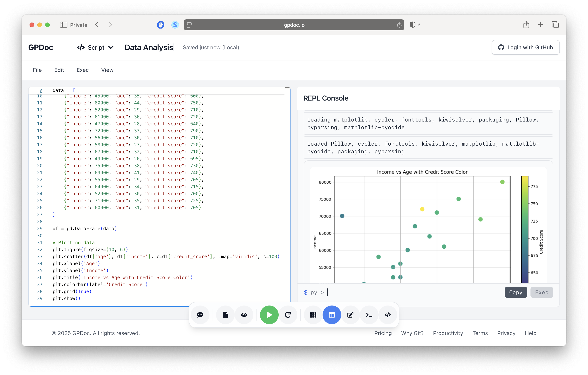Screen dimensions: 588x375
Task: Click the viridis colorbar in the plot
Action: [x=524, y=229]
